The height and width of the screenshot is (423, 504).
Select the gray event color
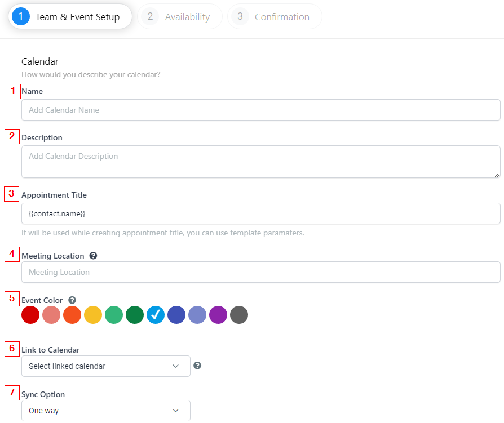[239, 315]
